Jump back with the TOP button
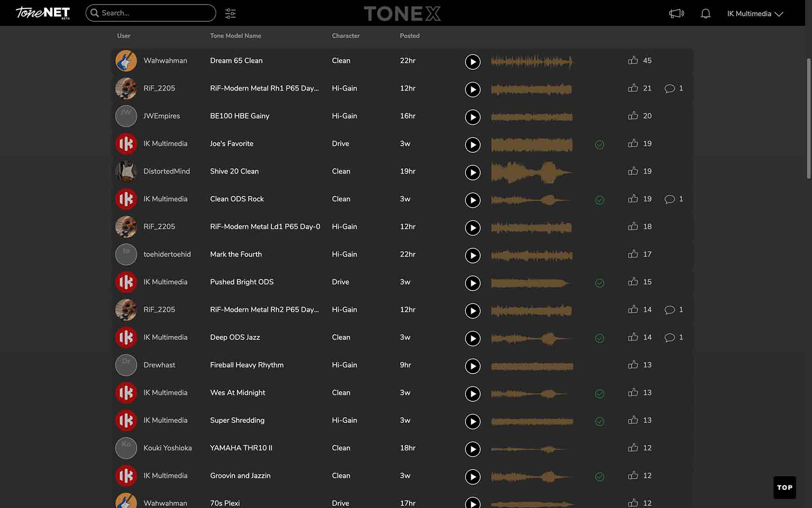This screenshot has width=812, height=508. tap(785, 488)
